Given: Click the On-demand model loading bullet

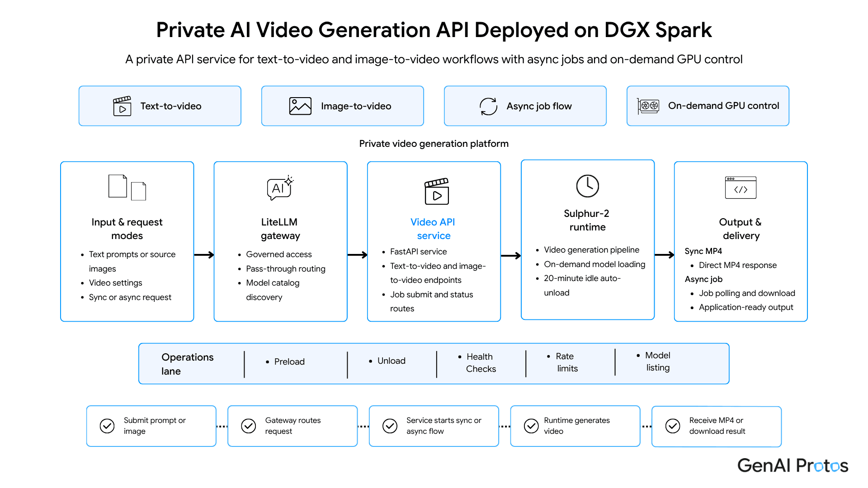Looking at the screenshot, I should (x=594, y=264).
